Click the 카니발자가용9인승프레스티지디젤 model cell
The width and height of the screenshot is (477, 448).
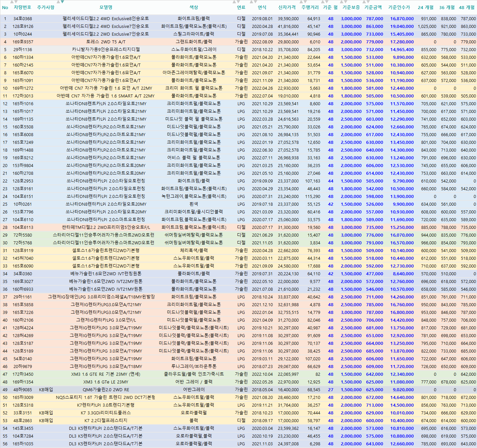[x=106, y=50]
